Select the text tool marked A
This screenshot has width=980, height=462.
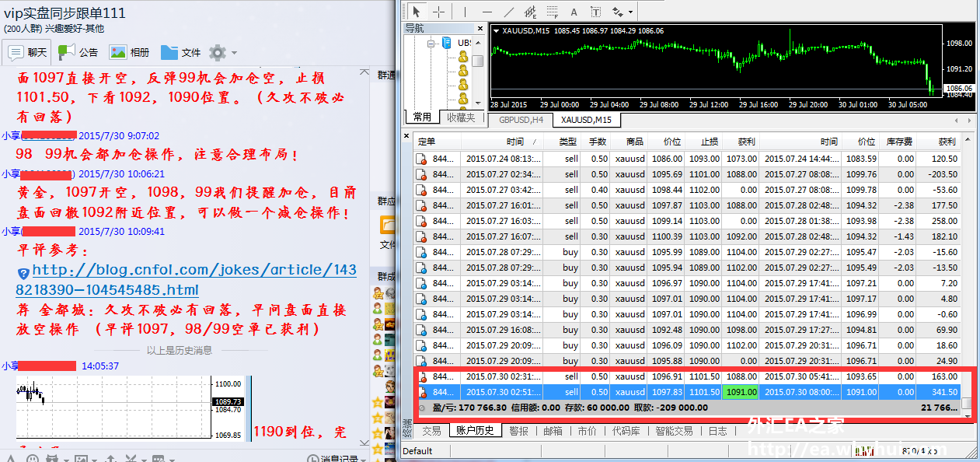click(x=574, y=12)
